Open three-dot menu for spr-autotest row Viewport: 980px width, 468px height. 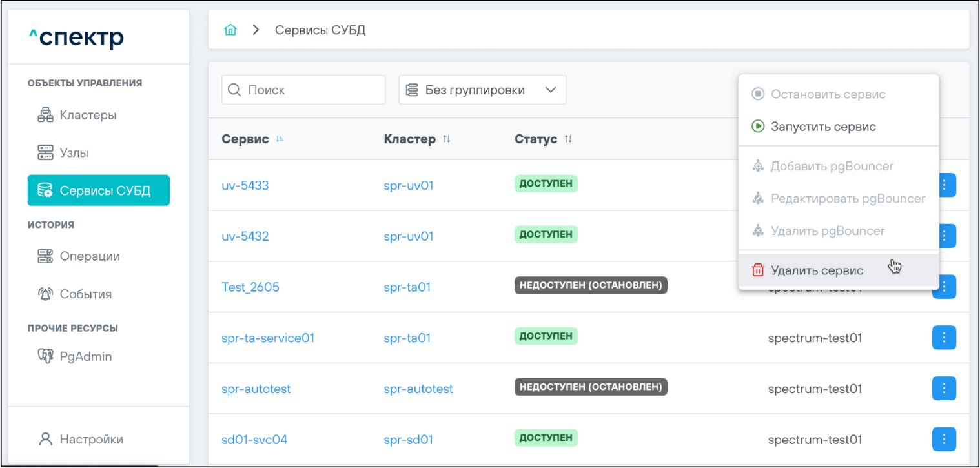(x=944, y=389)
